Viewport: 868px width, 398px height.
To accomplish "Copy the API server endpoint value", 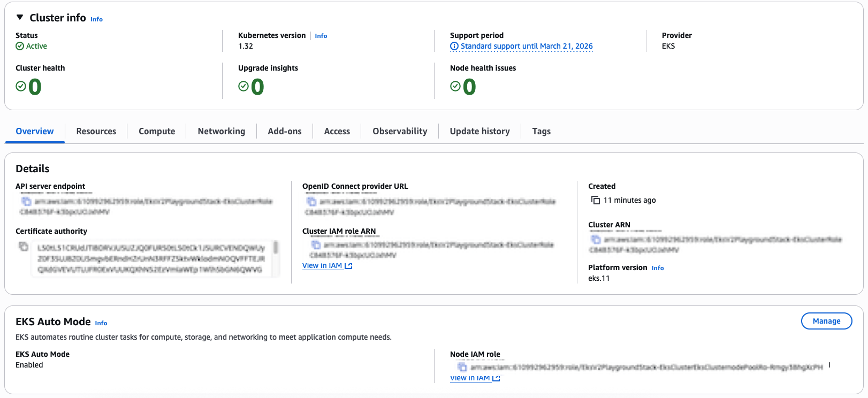I will [x=26, y=201].
